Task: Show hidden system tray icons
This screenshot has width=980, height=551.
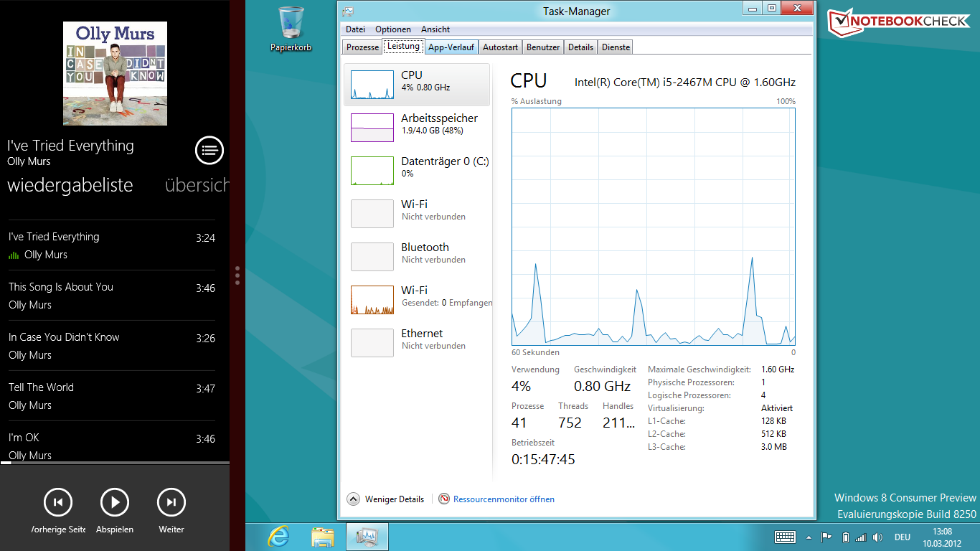Action: (x=809, y=537)
